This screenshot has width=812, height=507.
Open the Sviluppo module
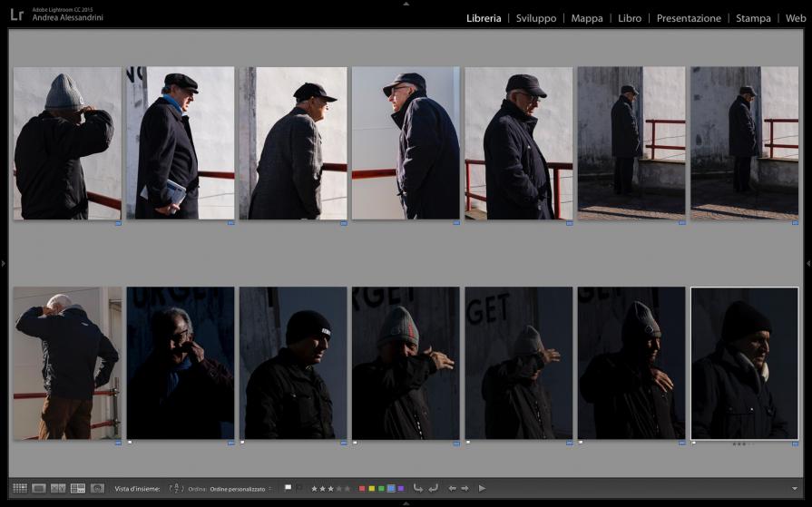click(x=535, y=18)
